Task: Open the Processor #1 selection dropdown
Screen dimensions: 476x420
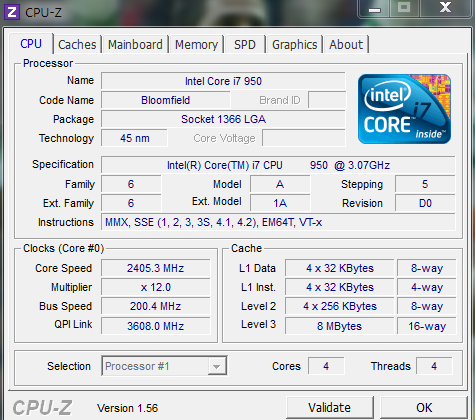Action: (x=164, y=366)
